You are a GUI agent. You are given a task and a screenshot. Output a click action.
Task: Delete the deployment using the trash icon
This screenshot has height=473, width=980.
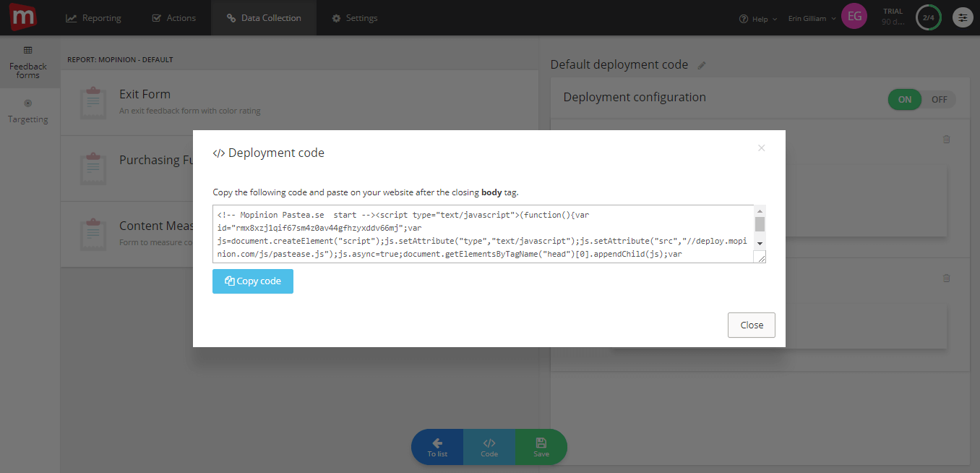click(947, 139)
